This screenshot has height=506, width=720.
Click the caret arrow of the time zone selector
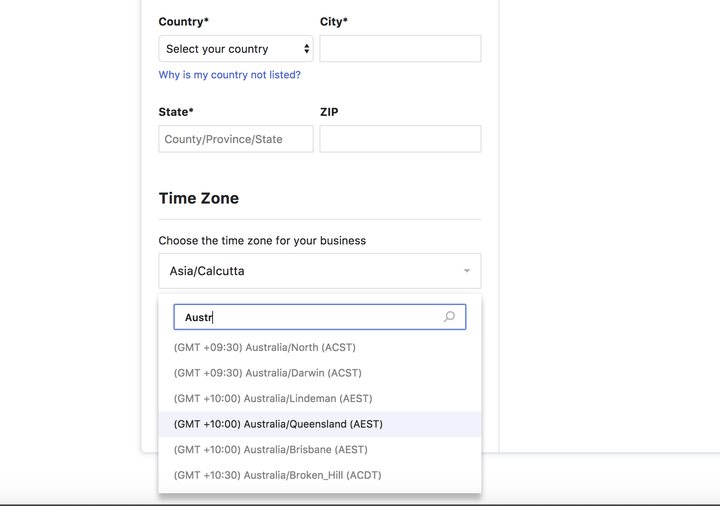tap(466, 271)
